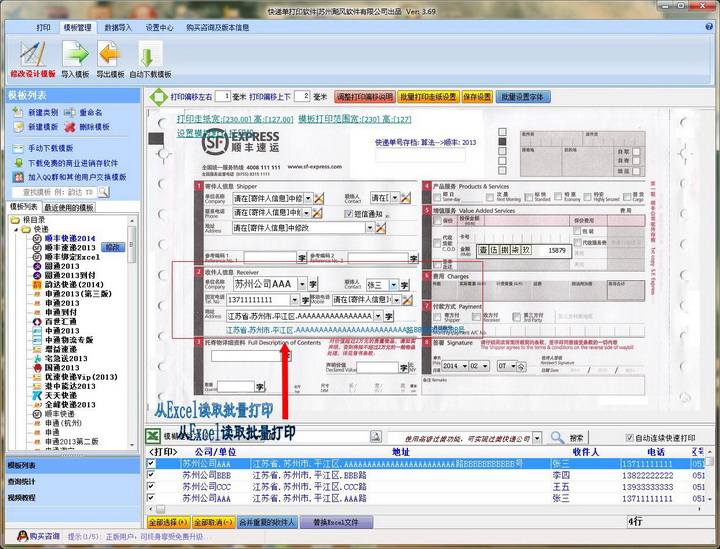720x549 pixels.
Task: Open help via the question mark icon
Action: 709,27
